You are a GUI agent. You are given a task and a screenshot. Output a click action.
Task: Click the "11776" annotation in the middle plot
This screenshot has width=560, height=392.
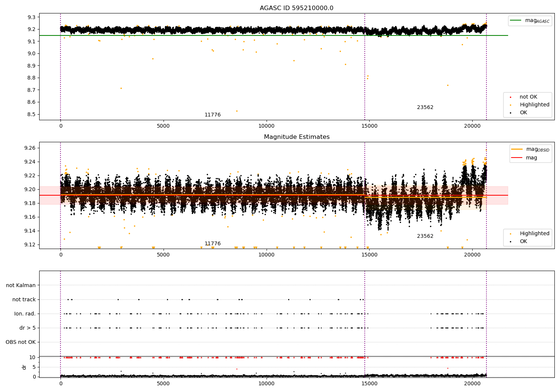coord(212,244)
